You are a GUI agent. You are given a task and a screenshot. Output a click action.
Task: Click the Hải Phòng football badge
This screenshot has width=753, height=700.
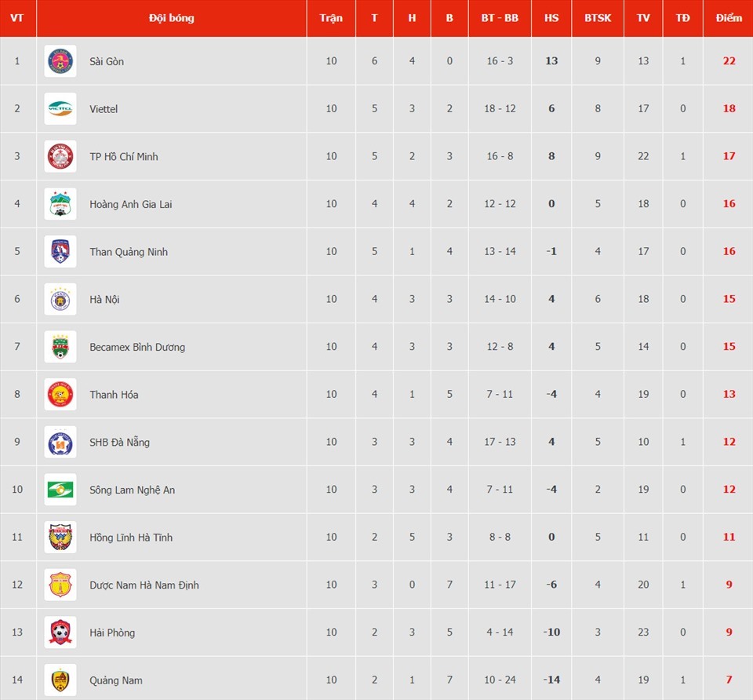[x=60, y=632]
